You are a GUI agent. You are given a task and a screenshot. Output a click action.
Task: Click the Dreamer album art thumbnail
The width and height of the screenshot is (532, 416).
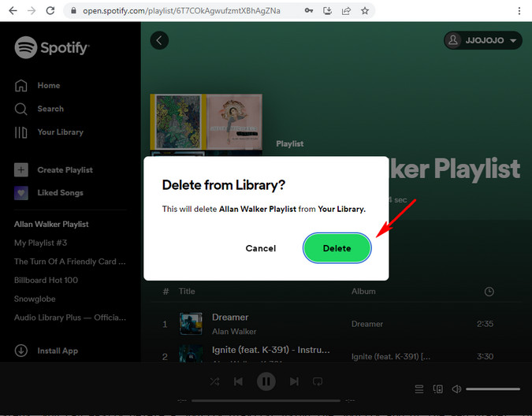click(191, 324)
